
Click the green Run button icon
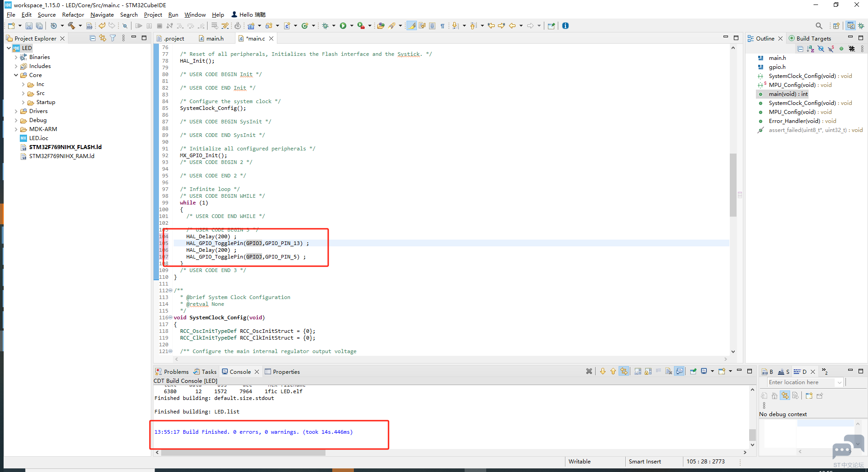[343, 26]
